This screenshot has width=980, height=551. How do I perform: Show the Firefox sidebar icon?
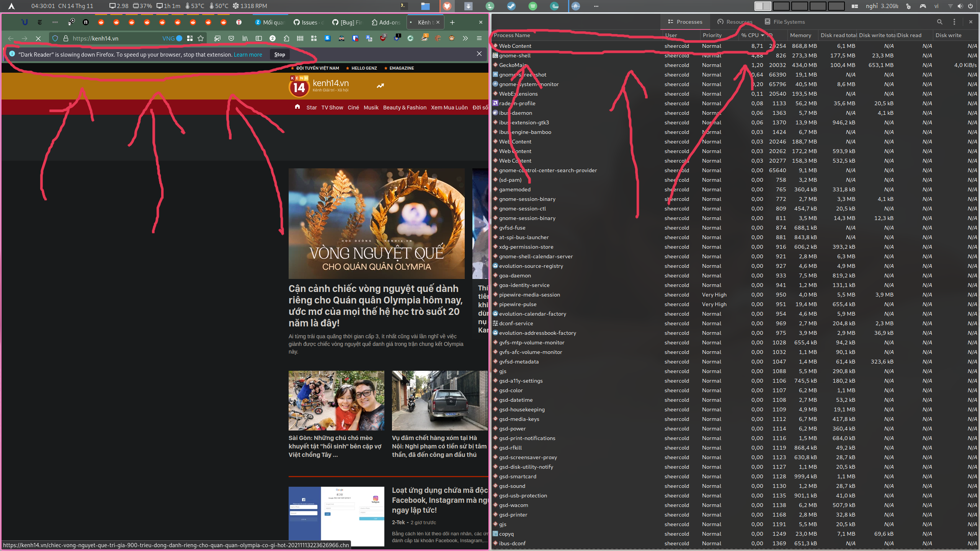[259, 38]
